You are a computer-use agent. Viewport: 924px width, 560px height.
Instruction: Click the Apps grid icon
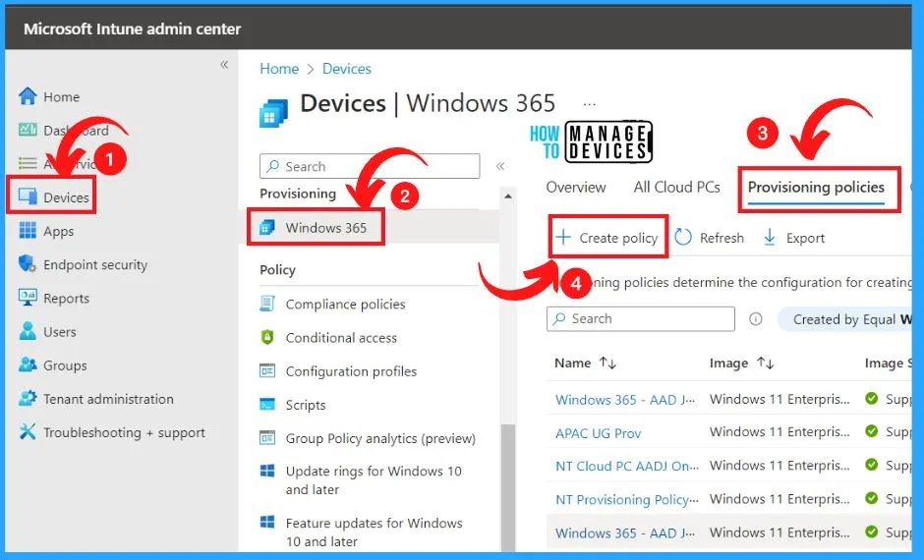pyautogui.click(x=28, y=230)
